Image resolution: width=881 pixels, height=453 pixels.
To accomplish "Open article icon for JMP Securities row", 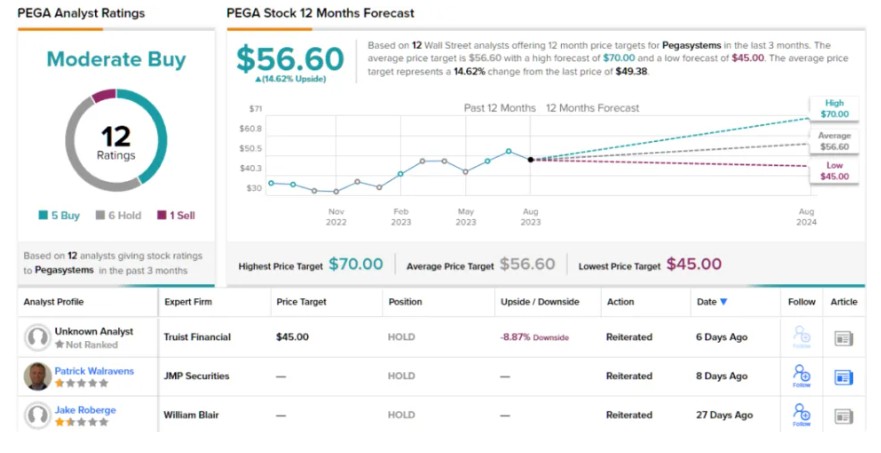I will click(844, 377).
